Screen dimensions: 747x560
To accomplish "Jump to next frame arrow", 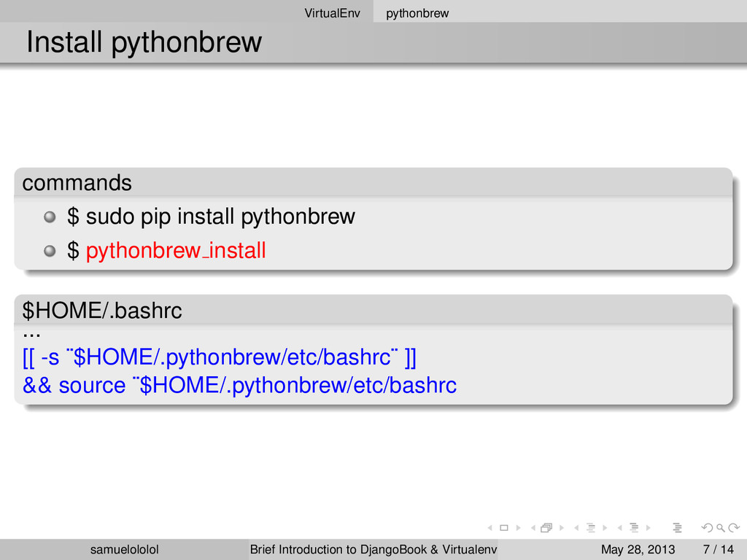I will pyautogui.click(x=562, y=528).
